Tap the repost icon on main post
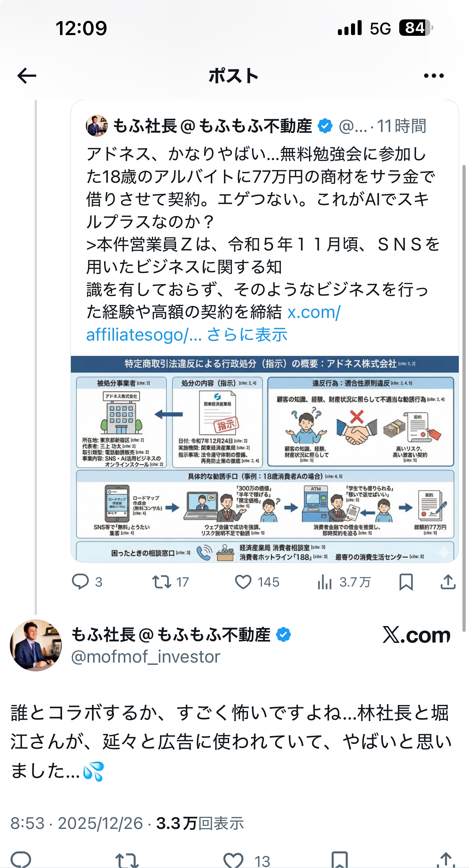Screen dimensions: 469x868 [127, 860]
